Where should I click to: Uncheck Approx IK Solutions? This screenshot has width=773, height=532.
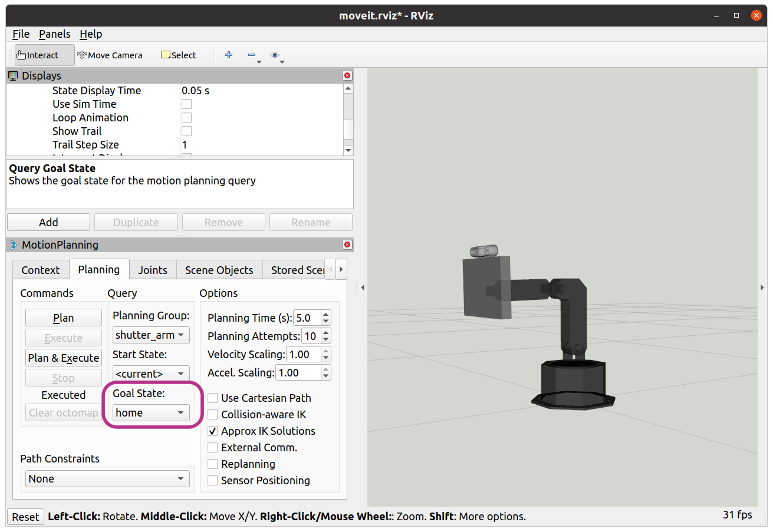pos(213,431)
